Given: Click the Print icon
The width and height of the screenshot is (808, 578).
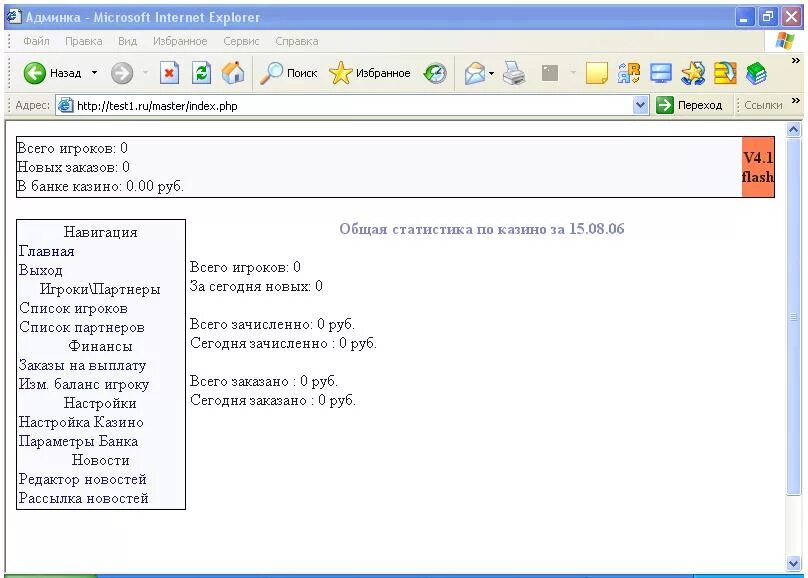Looking at the screenshot, I should click(x=514, y=73).
